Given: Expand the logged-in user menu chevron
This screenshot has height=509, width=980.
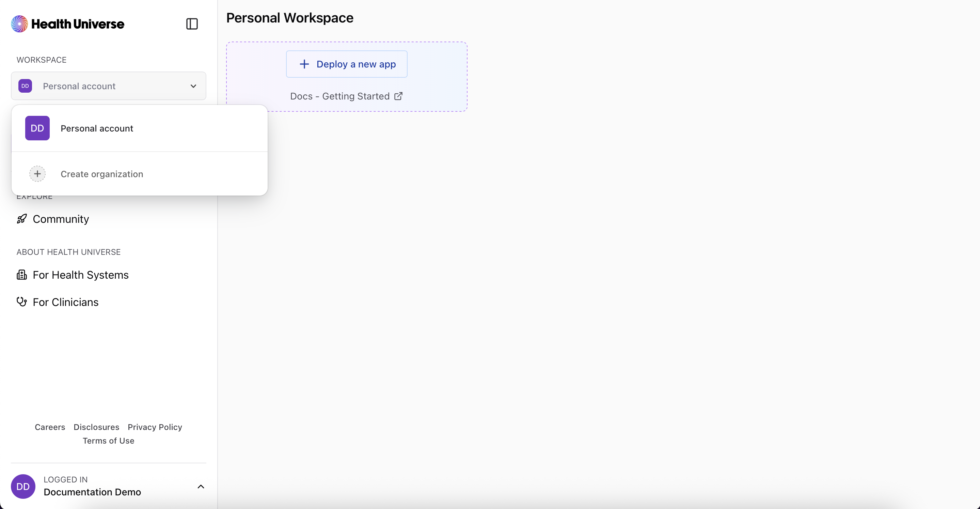Looking at the screenshot, I should click(201, 487).
